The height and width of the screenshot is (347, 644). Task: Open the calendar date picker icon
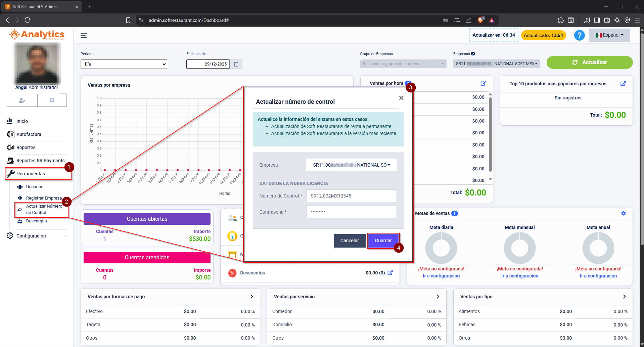tap(236, 64)
